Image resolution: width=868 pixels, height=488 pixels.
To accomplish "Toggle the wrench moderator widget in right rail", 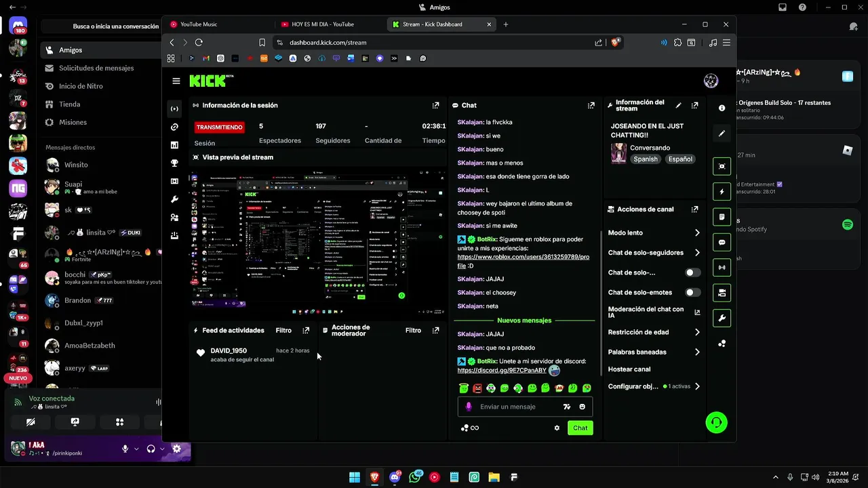I will coord(722,318).
